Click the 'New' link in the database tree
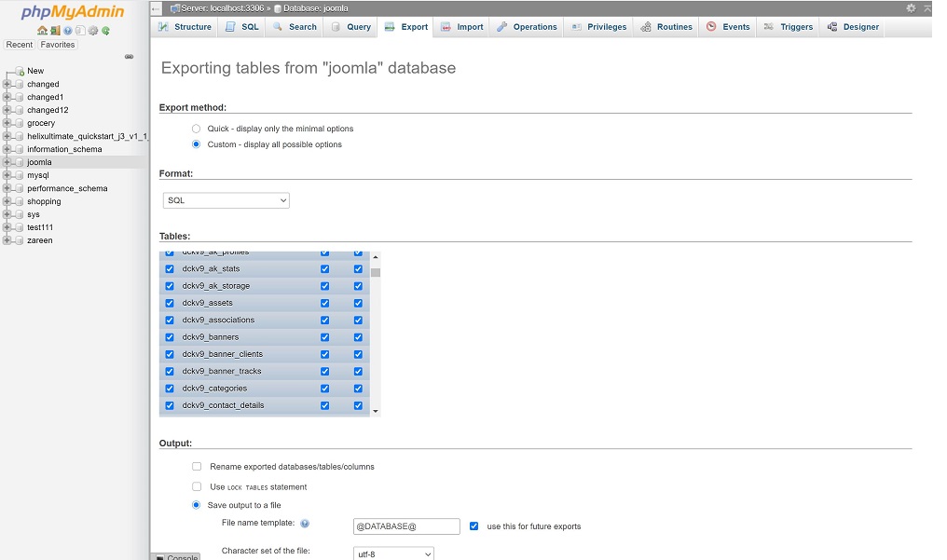947x560 pixels. click(35, 71)
